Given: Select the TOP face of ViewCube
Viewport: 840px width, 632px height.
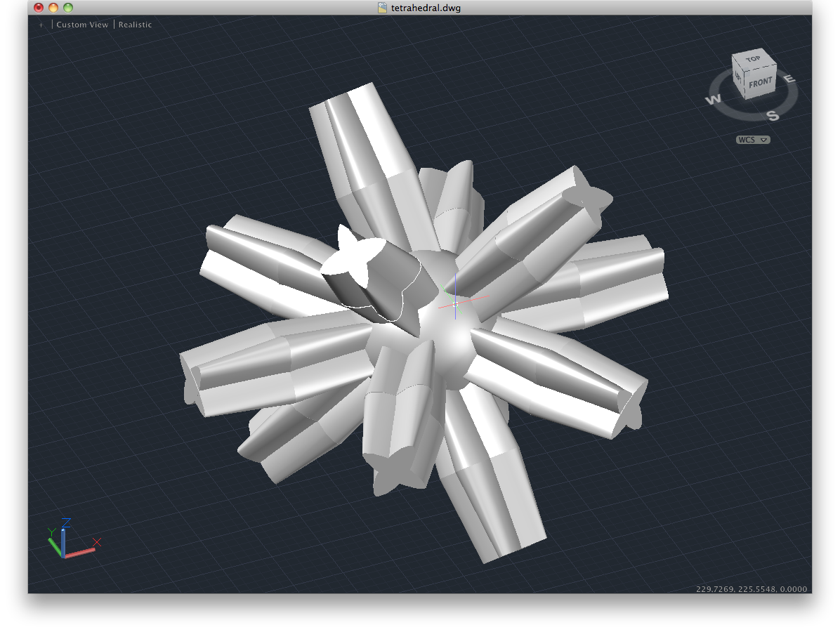Looking at the screenshot, I should (753, 58).
